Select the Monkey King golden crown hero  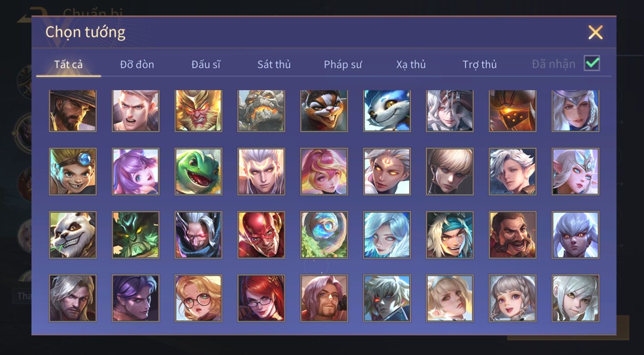tap(198, 110)
